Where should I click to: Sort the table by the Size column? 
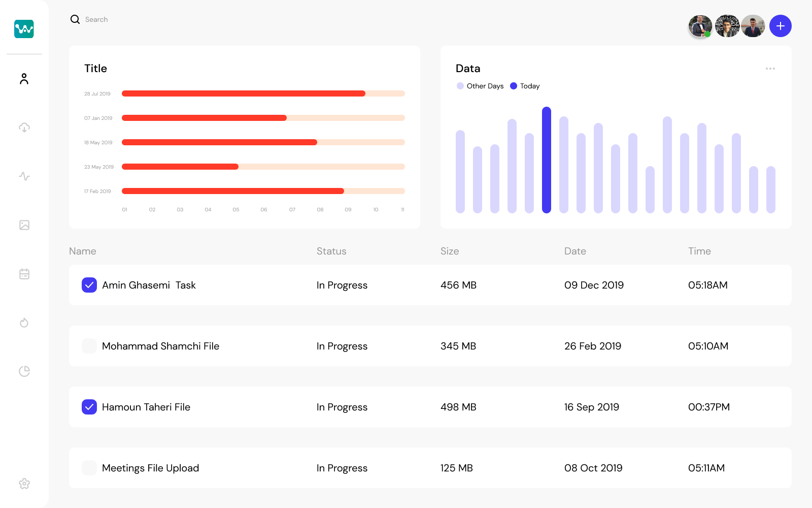point(450,251)
